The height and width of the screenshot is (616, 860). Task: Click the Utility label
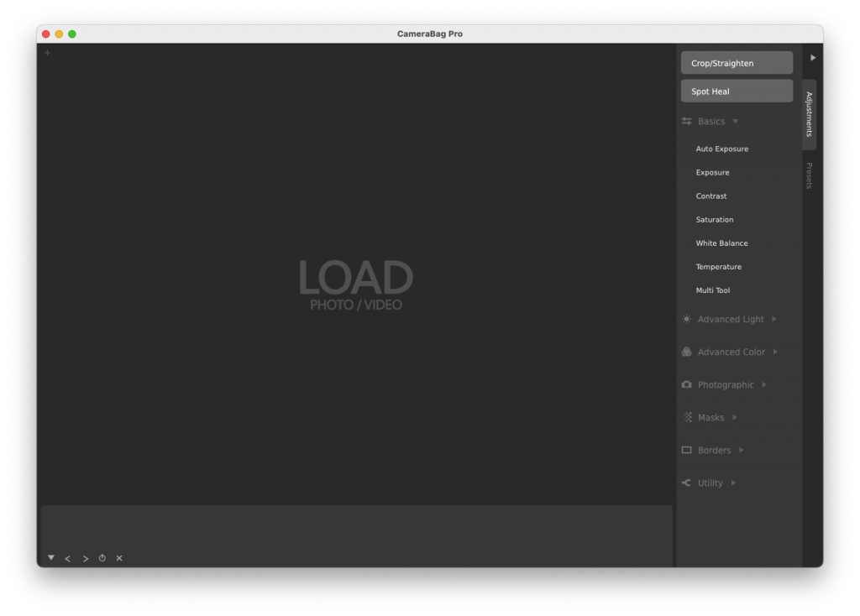[711, 483]
